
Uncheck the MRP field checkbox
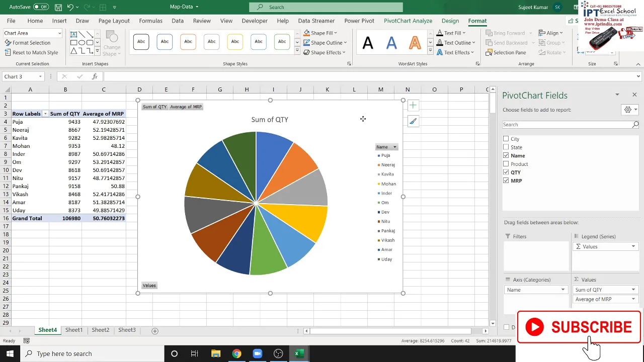[506, 180]
